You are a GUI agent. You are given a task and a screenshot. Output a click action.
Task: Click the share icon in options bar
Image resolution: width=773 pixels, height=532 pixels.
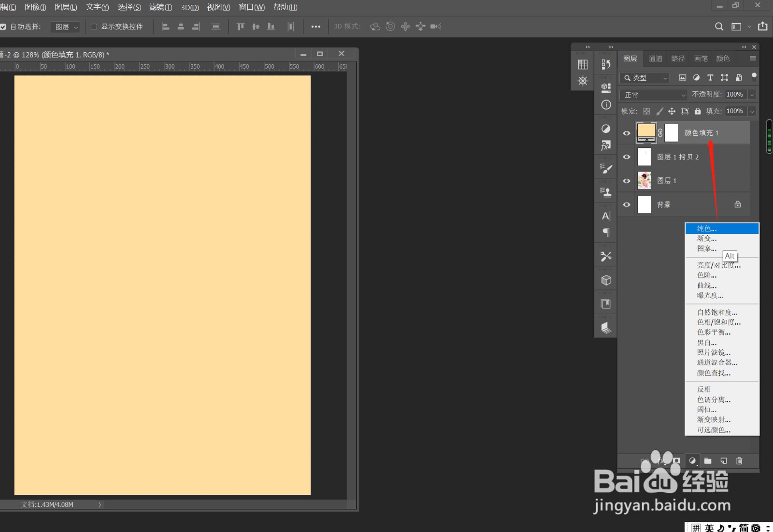pos(763,27)
